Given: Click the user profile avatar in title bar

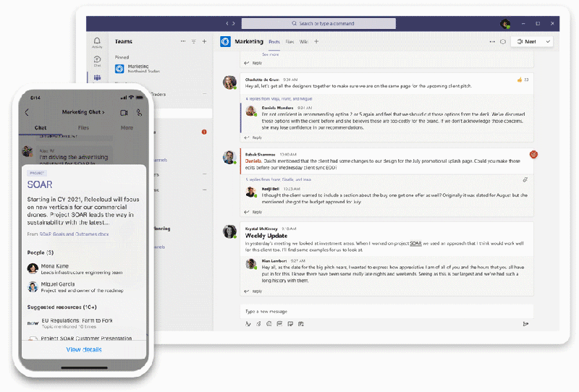Looking at the screenshot, I should click(505, 24).
